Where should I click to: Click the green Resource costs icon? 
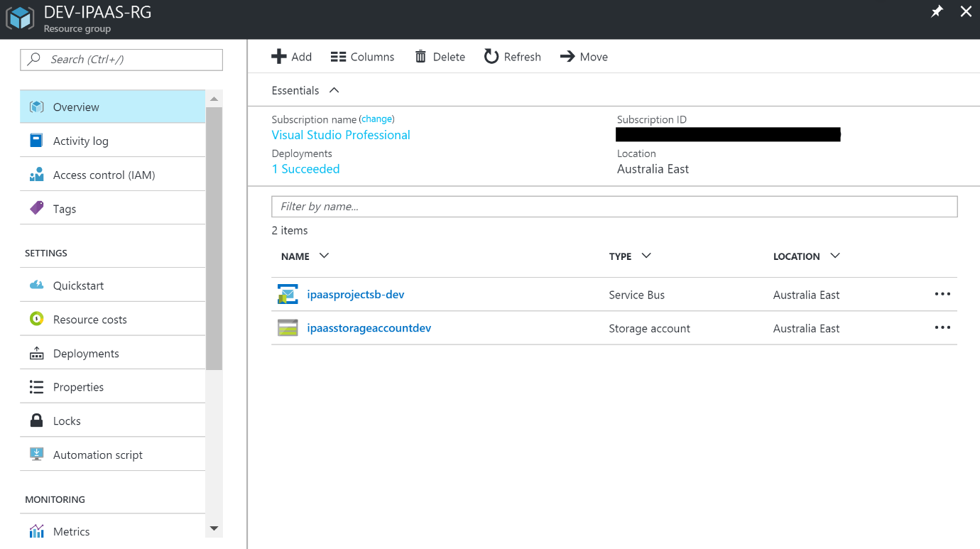[36, 319]
